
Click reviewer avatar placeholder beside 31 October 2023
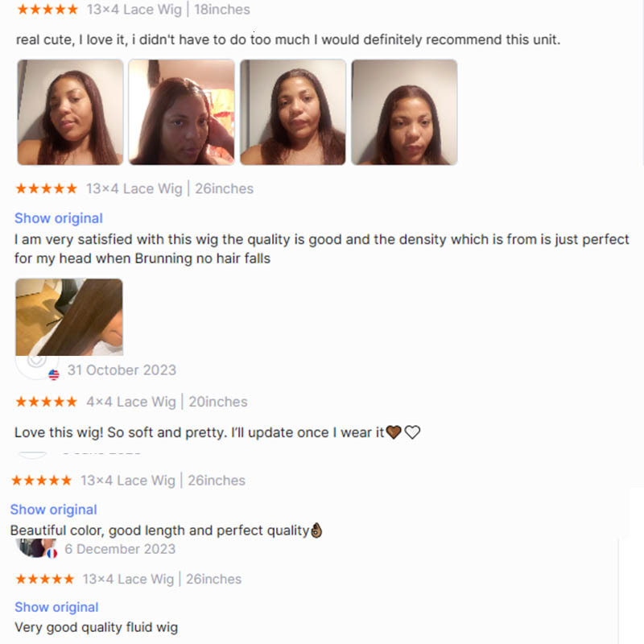coord(36,367)
